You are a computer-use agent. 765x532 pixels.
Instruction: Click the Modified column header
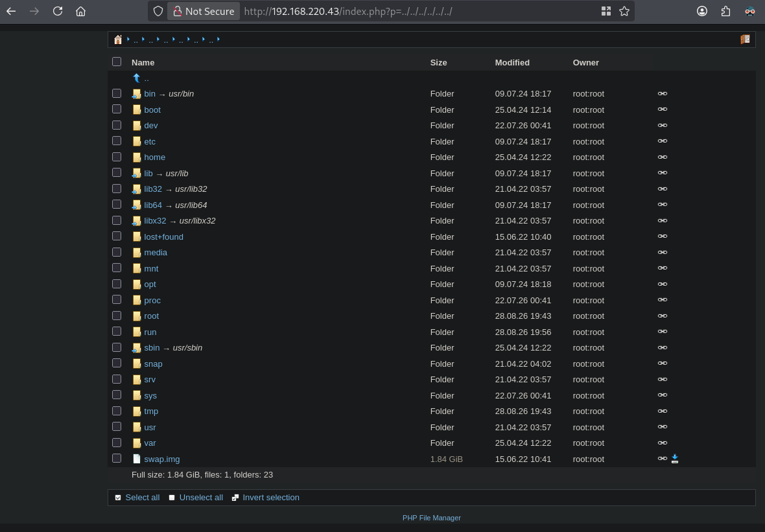tap(512, 62)
